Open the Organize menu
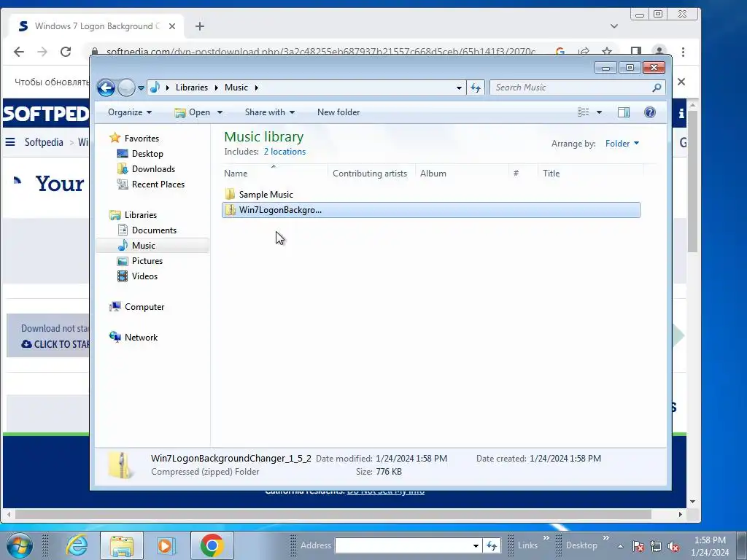The height and width of the screenshot is (560, 747). (130, 112)
